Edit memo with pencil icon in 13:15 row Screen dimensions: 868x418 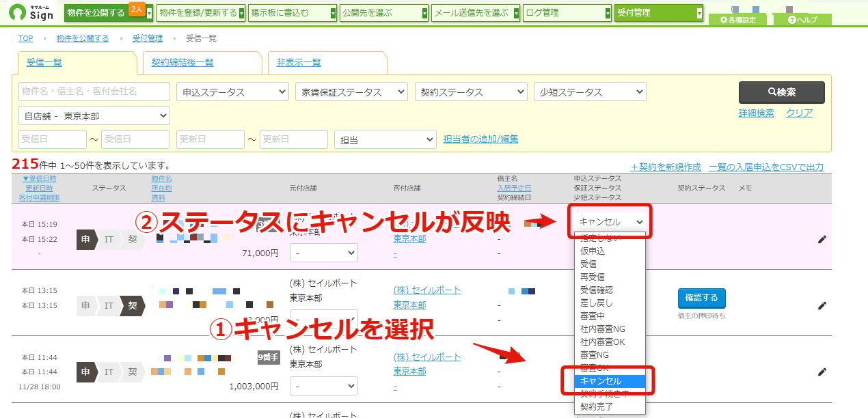[822, 305]
